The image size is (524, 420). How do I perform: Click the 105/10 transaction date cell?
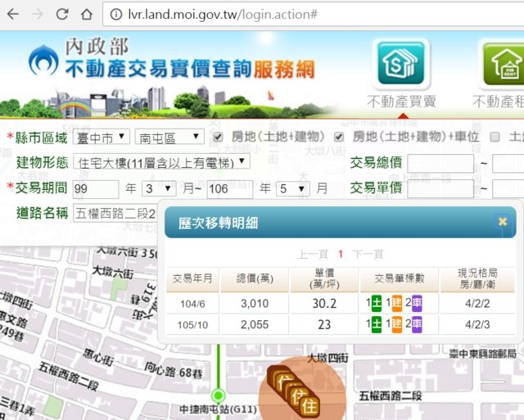pos(193,325)
